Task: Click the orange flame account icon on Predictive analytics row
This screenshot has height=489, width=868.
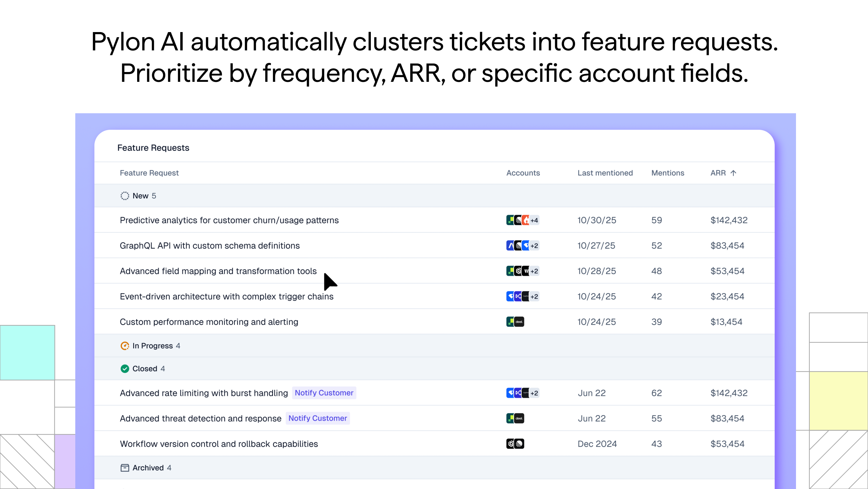Action: pyautogui.click(x=526, y=220)
